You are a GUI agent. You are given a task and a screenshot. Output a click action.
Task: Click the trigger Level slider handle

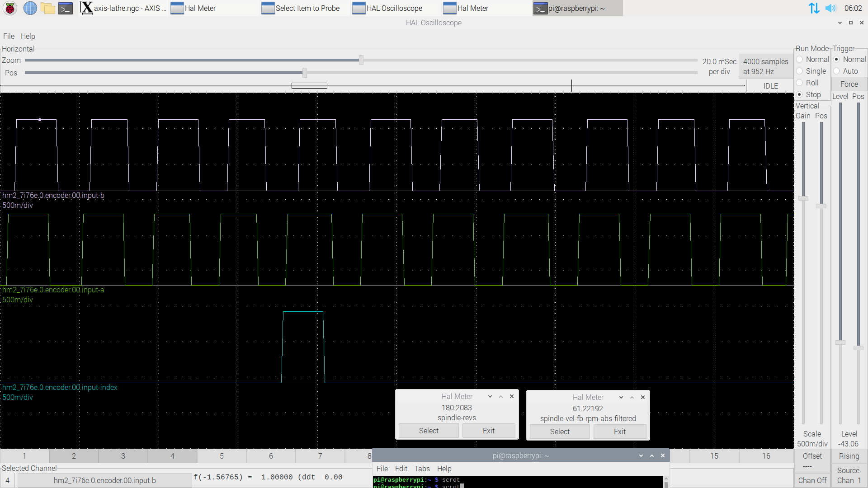tap(840, 343)
